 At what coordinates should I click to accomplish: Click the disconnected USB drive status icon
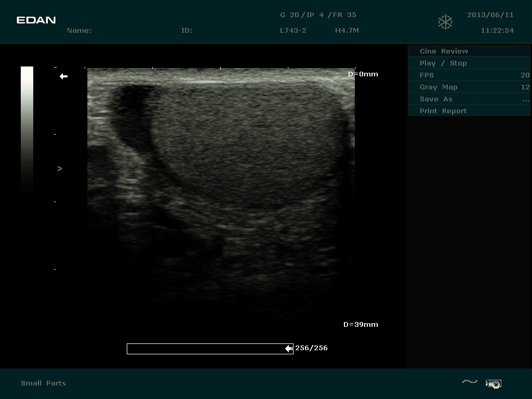pos(493,384)
